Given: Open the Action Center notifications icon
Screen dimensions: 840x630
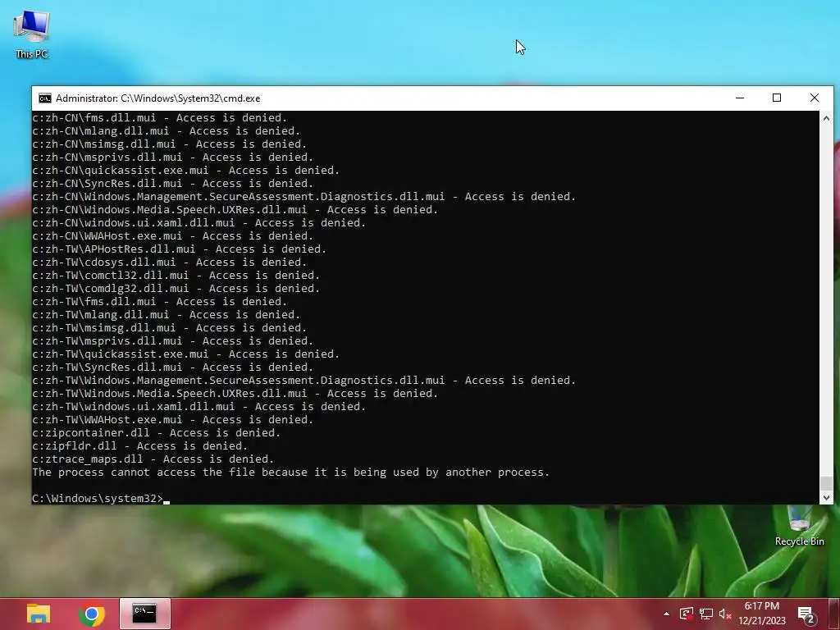Looking at the screenshot, I should [x=806, y=615].
